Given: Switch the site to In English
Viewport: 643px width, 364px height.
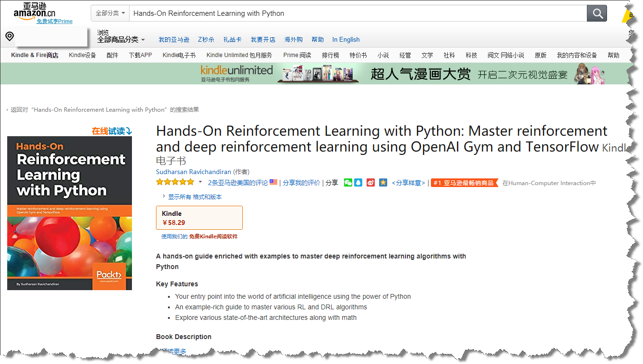Looking at the screenshot, I should [346, 40].
